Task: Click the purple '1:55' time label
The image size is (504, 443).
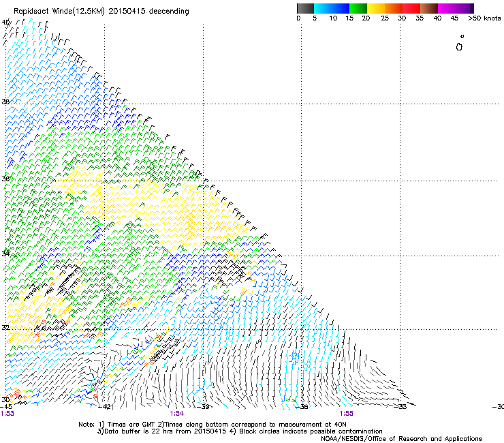Action: [x=346, y=414]
